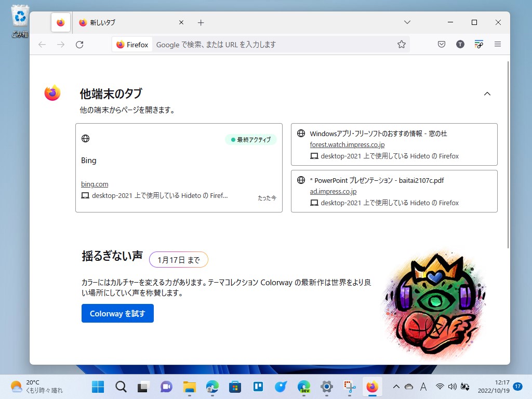Image resolution: width=532 pixels, height=399 pixels.
Task: Open Microsoft Store from the taskbar
Action: 235,387
